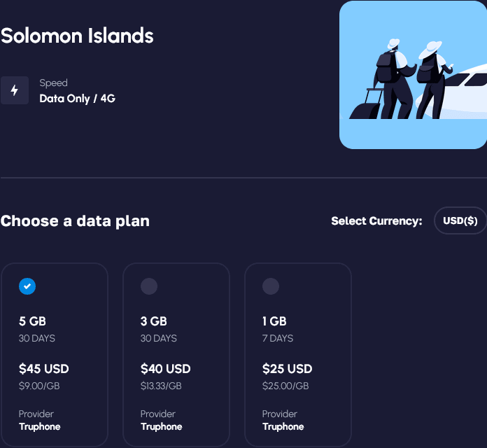
Task: Click Truphone provider in 3 GB card
Action: (x=162, y=426)
